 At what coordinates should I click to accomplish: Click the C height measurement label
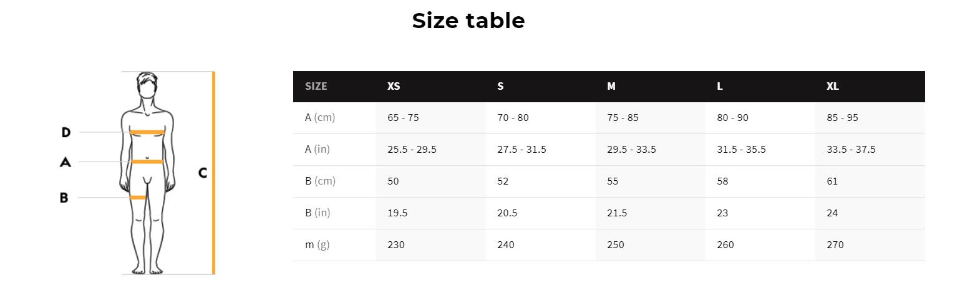(203, 173)
